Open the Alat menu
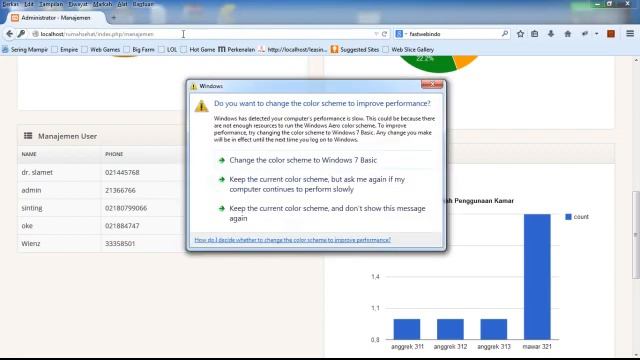Viewport: 640px width, 360px height. pos(122,4)
